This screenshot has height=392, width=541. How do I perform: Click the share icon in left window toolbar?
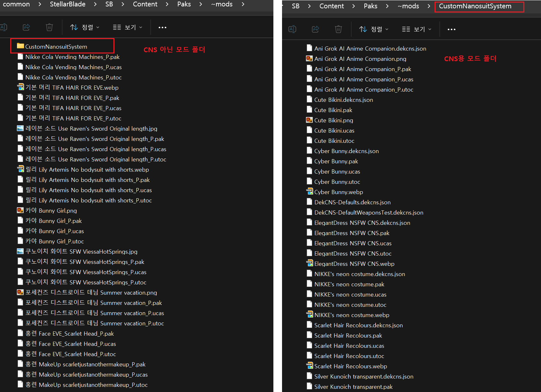[x=26, y=27]
